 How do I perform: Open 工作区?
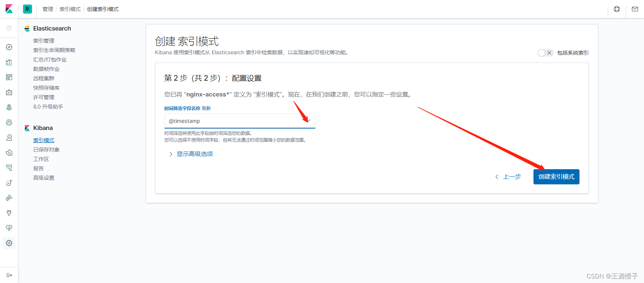tap(41, 159)
